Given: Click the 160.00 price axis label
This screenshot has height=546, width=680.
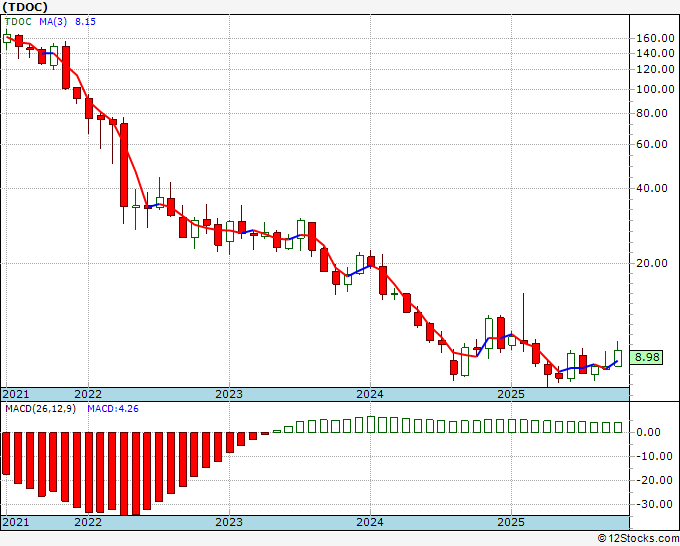Looking at the screenshot, I should (655, 38).
